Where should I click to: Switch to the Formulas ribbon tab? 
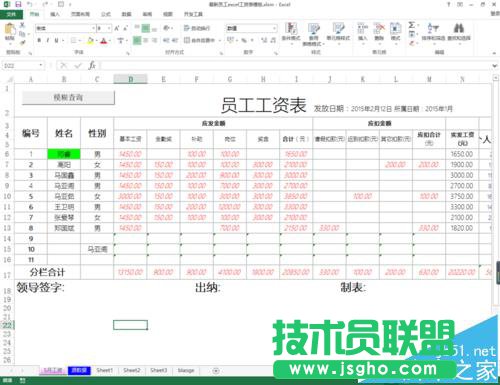(x=106, y=14)
